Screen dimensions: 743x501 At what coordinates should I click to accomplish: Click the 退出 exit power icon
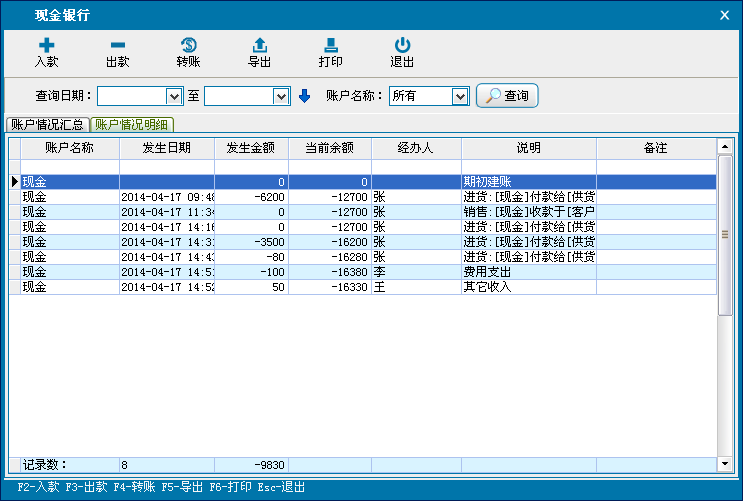pos(402,46)
